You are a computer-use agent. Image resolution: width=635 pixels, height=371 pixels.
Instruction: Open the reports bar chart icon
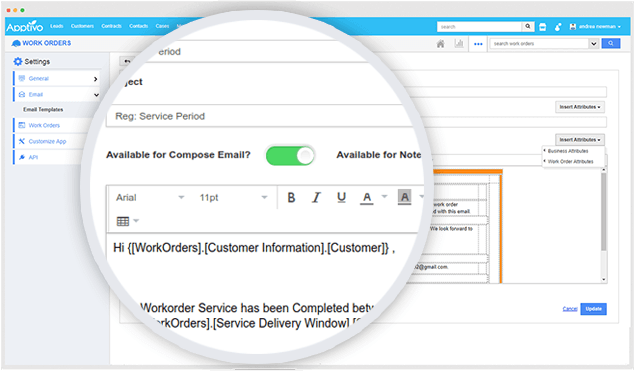click(459, 43)
